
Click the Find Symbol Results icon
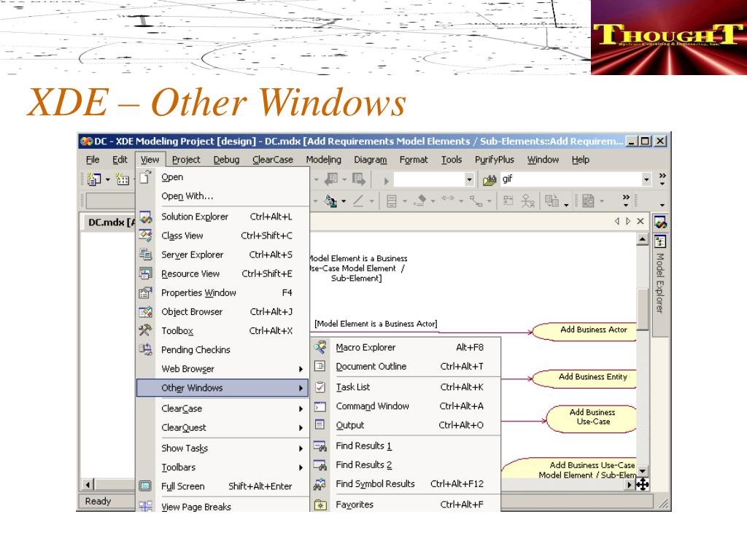(320, 484)
